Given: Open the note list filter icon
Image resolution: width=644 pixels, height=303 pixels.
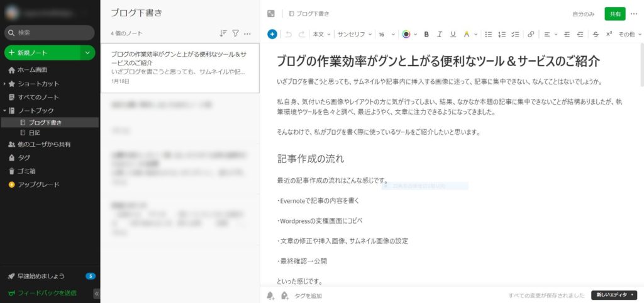Looking at the screenshot, I should coord(235,33).
